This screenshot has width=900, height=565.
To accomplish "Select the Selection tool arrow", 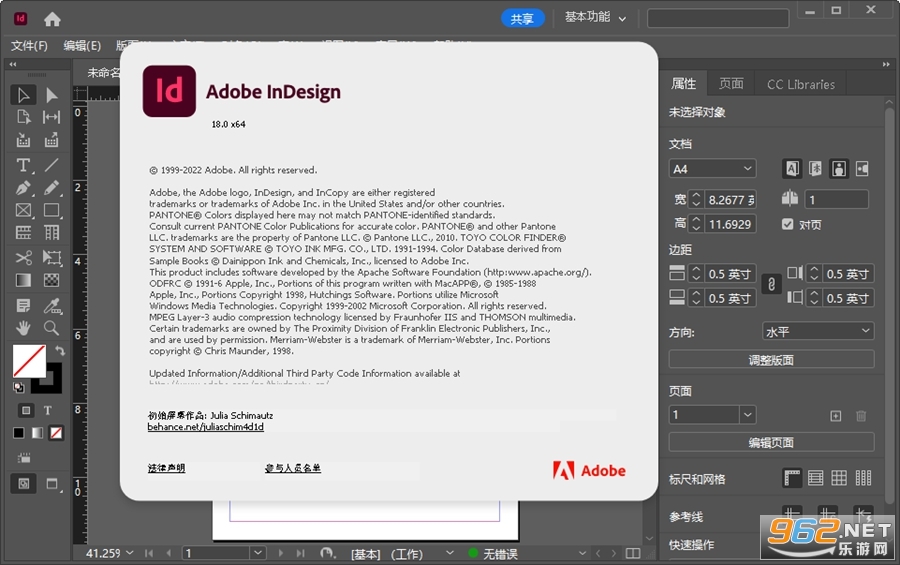I will pos(23,95).
